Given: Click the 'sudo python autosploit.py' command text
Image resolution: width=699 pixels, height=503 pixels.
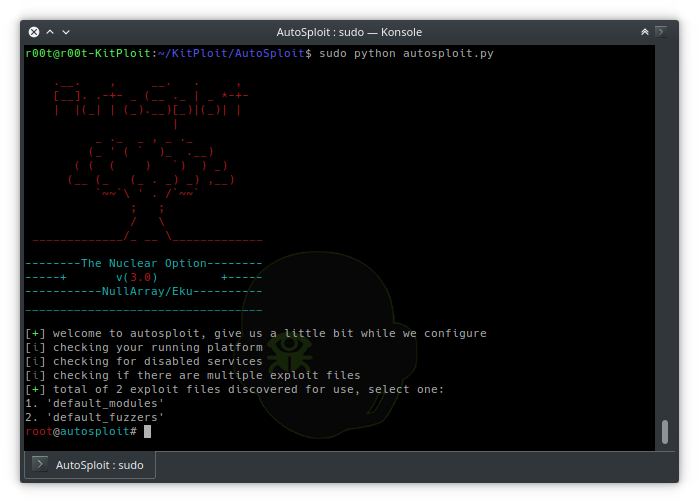Looking at the screenshot, I should tap(406, 54).
